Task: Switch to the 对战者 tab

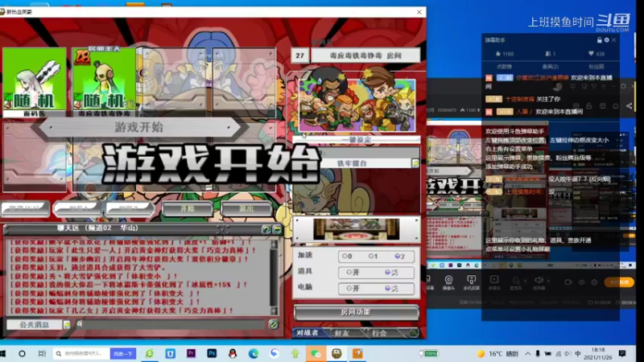Action: point(308,333)
